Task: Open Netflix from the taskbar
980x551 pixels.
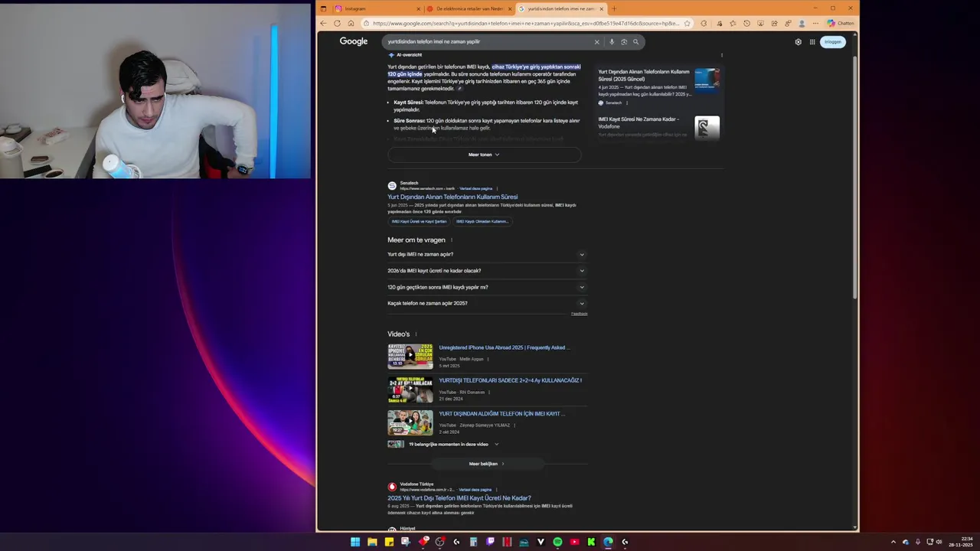Action: 507,542
